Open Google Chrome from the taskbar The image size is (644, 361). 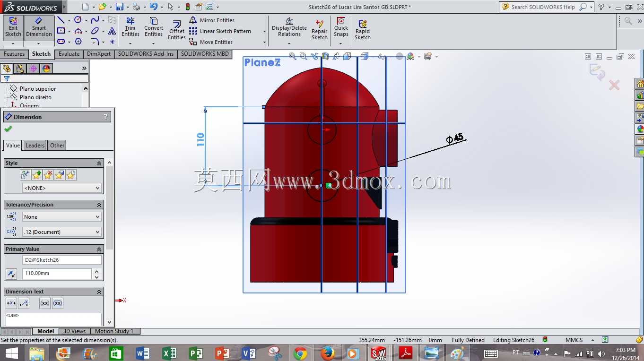pyautogui.click(x=300, y=353)
